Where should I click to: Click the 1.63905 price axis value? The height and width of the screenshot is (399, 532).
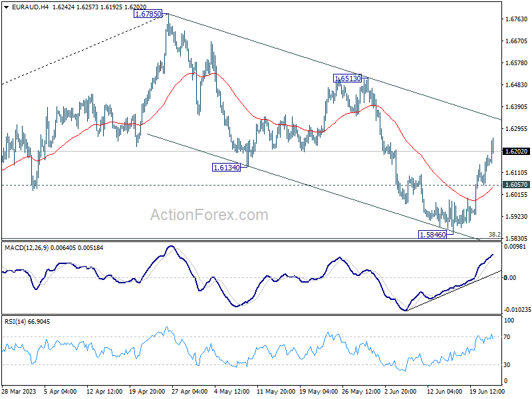point(517,107)
